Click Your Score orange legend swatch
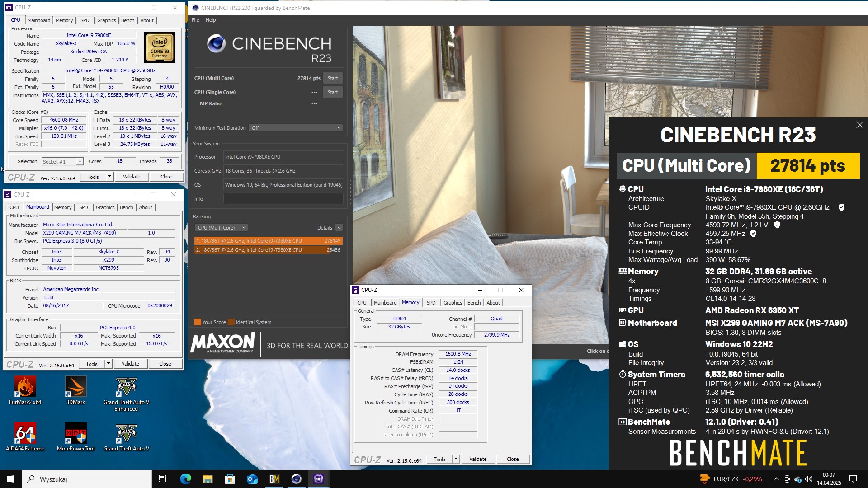This screenshot has height=488, width=868. click(x=198, y=322)
